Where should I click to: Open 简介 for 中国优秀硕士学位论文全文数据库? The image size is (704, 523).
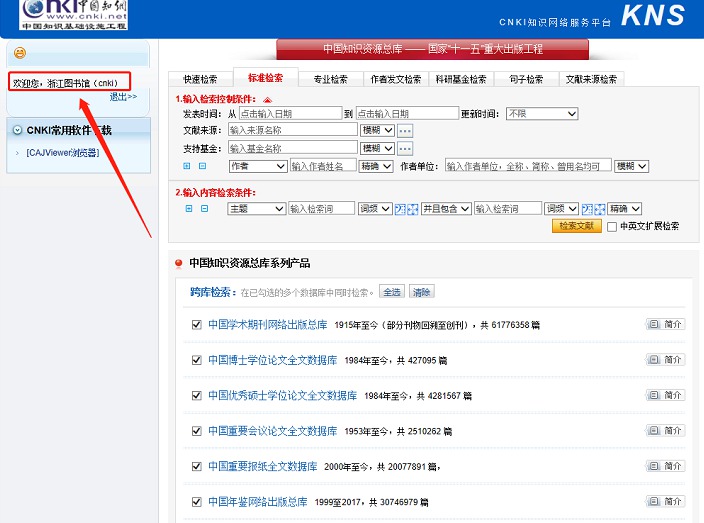666,395
